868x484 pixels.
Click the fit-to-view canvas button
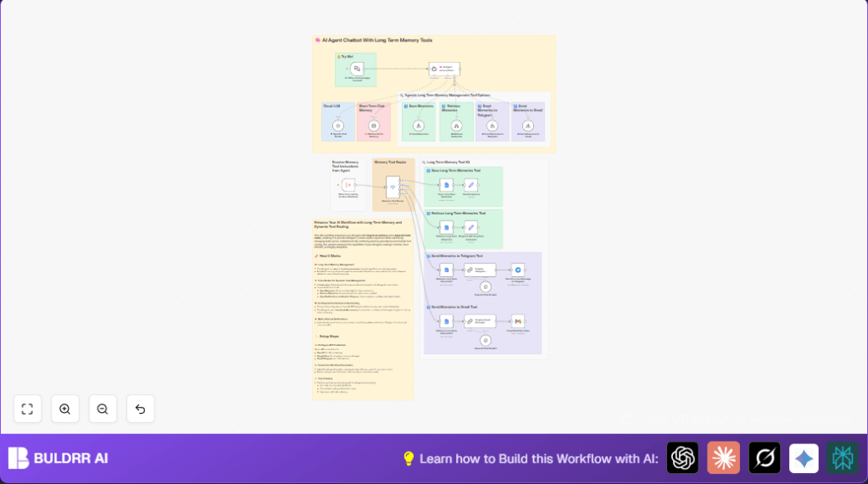27,409
